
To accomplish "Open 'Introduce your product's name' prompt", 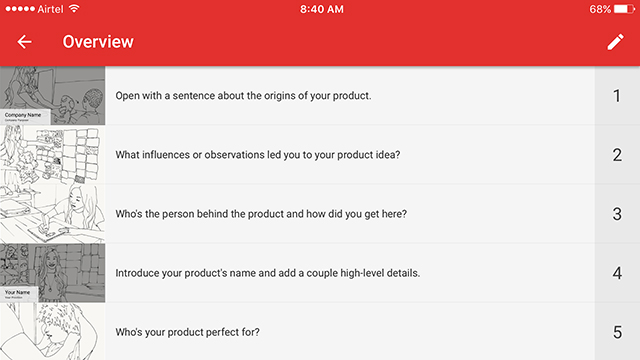I will (x=268, y=273).
